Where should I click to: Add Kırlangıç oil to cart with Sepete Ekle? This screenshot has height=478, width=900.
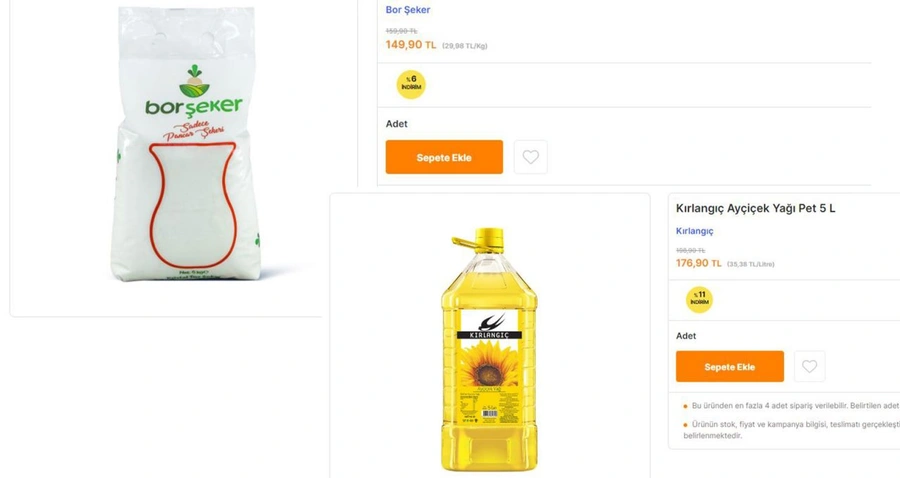pyautogui.click(x=730, y=367)
